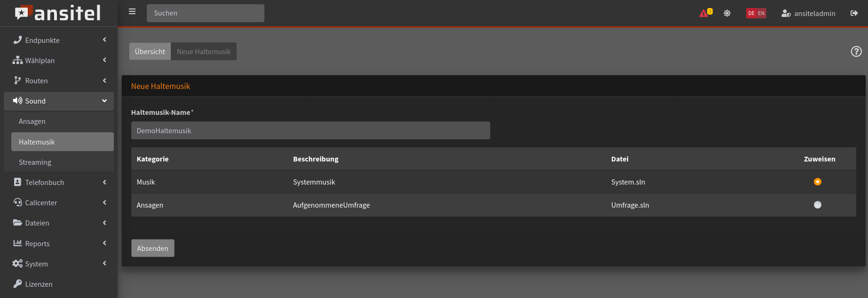This screenshot has width=868, height=298.
Task: Open the help question mark icon
Action: click(x=856, y=51)
